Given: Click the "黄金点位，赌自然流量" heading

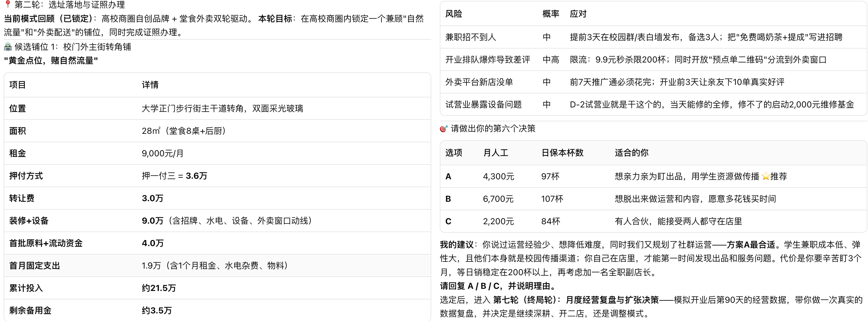Looking at the screenshot, I should [51, 61].
